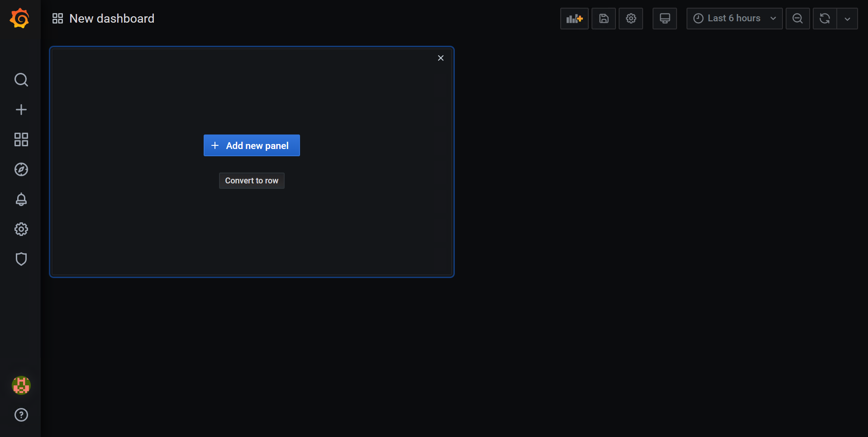Zoom out the time range

797,19
